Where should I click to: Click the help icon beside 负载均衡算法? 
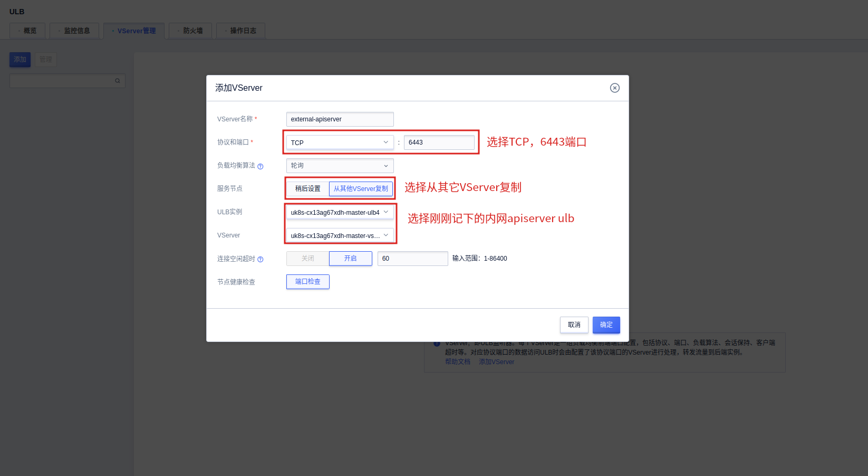pyautogui.click(x=261, y=165)
